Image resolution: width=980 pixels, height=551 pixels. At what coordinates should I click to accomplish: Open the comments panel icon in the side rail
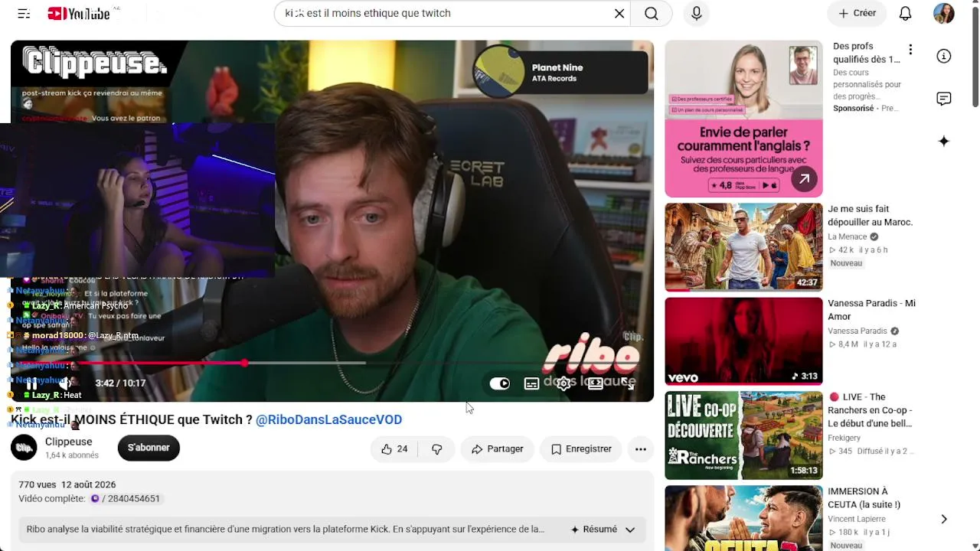[944, 99]
